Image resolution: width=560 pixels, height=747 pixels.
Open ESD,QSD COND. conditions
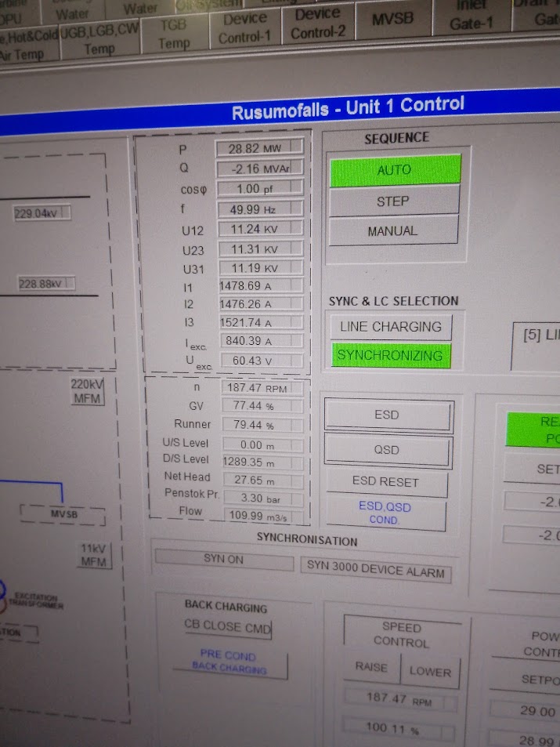[385, 513]
